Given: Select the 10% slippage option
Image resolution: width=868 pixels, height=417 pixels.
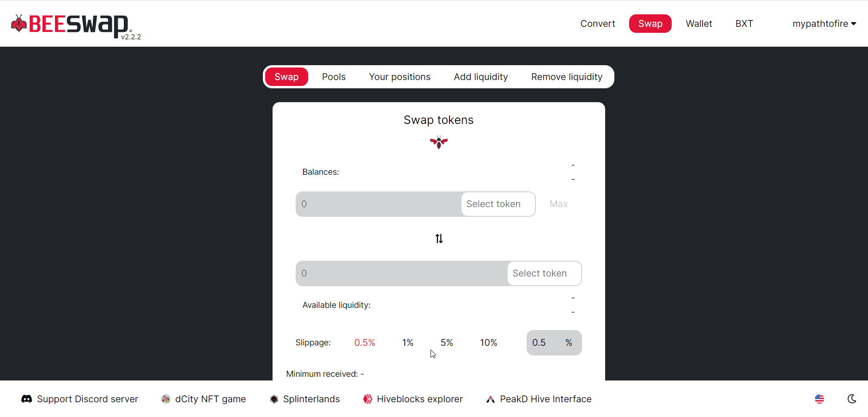Looking at the screenshot, I should (x=488, y=343).
